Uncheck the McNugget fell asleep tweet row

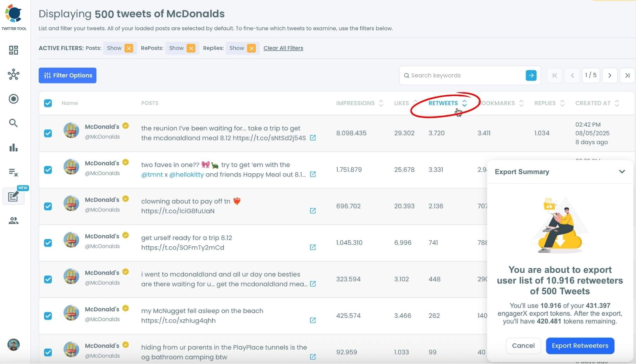tap(48, 316)
